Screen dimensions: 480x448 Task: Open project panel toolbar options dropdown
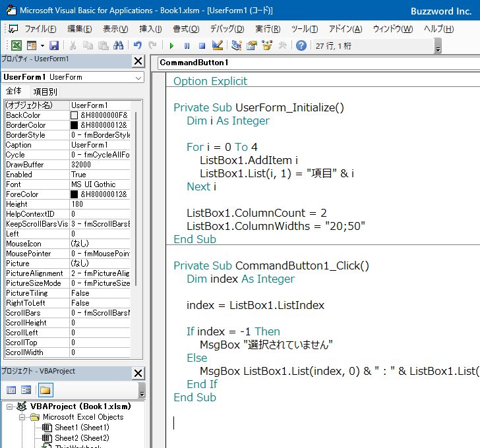(142, 391)
